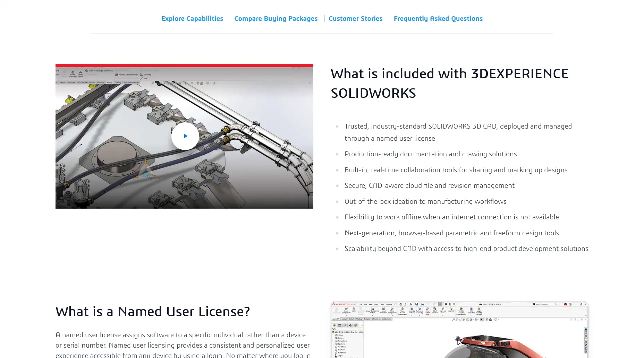Click the bullet "Trusted, industry-standard SOLIDWORKS 3D CAD"

(458, 132)
